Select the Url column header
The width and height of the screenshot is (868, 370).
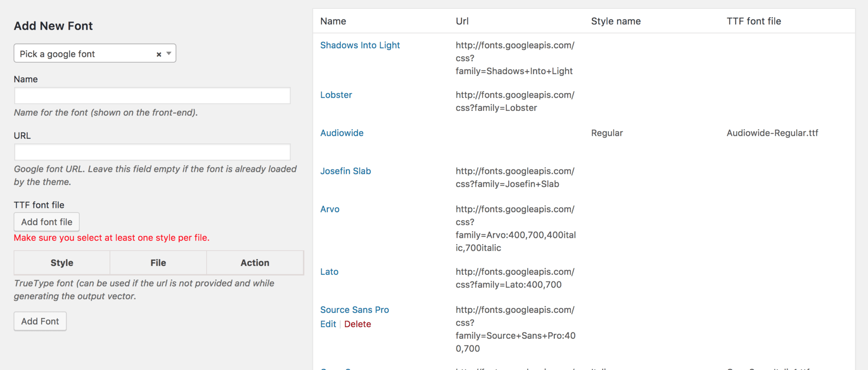pyautogui.click(x=462, y=21)
